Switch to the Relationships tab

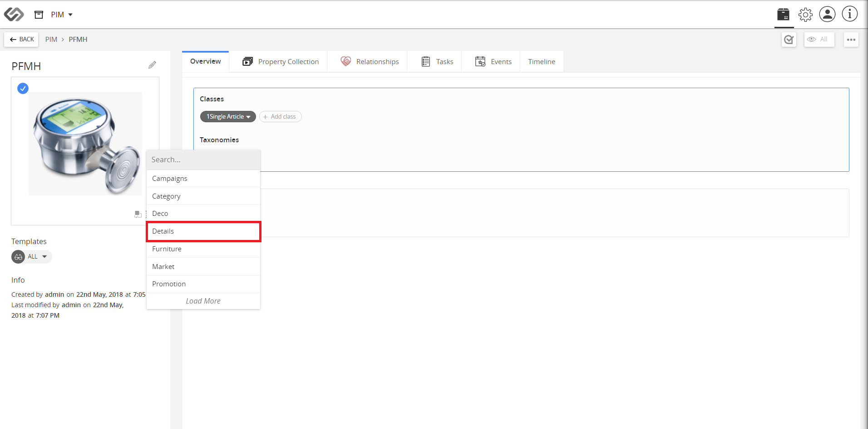370,61
